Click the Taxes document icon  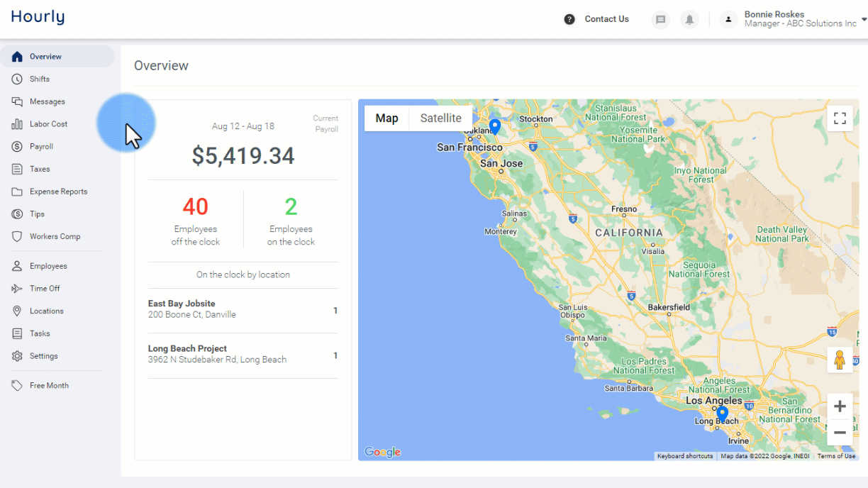pos(17,169)
